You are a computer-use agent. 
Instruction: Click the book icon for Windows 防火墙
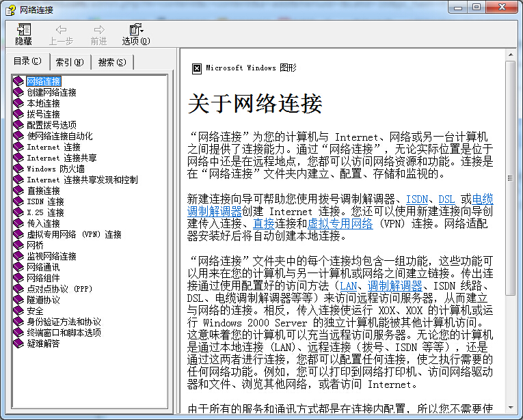(18, 169)
